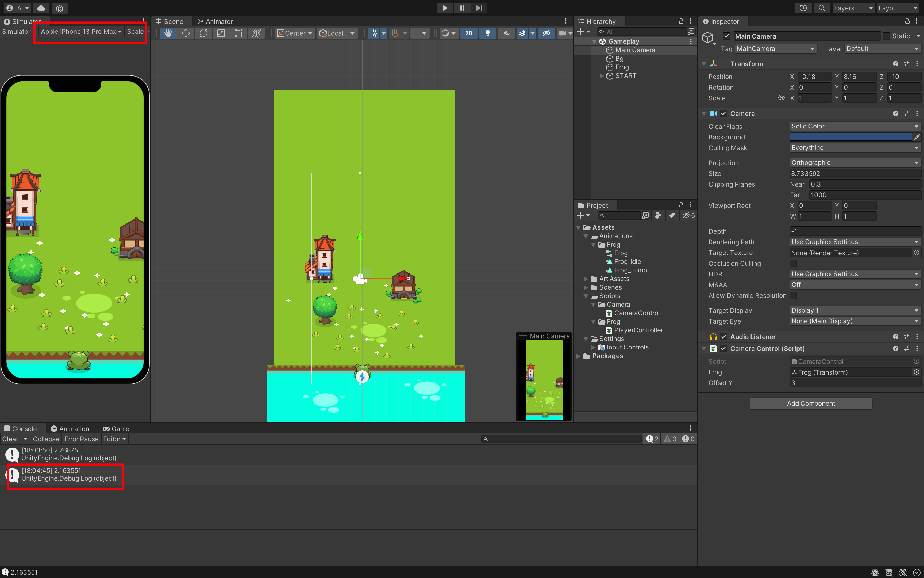Open the Frog object picker circle
This screenshot has height=578, width=924.
pyautogui.click(x=916, y=372)
